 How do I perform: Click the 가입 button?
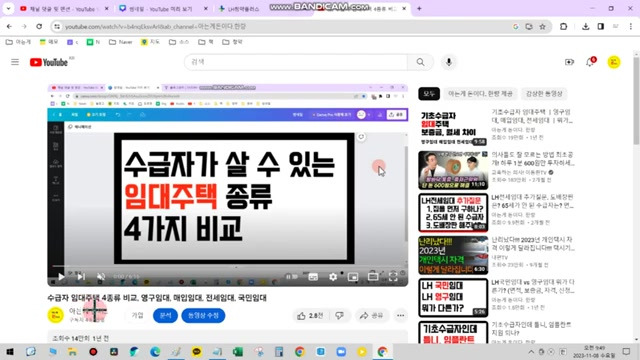tap(138, 315)
